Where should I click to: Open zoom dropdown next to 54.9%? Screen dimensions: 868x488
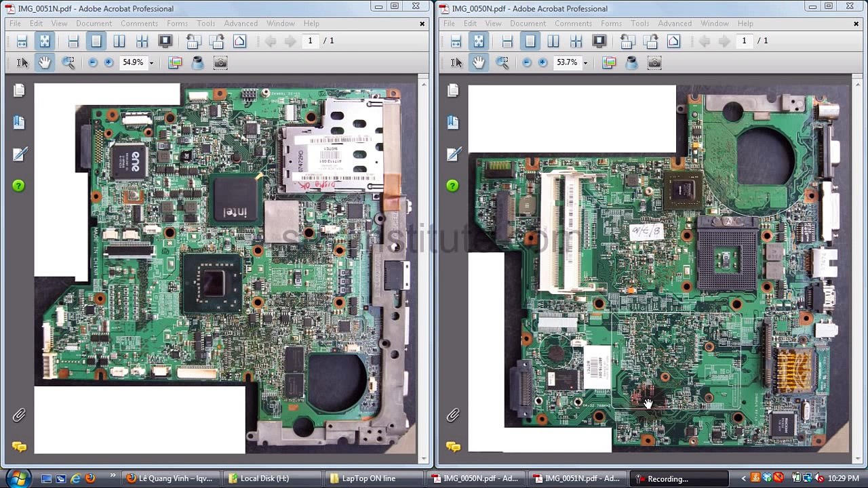coord(151,63)
